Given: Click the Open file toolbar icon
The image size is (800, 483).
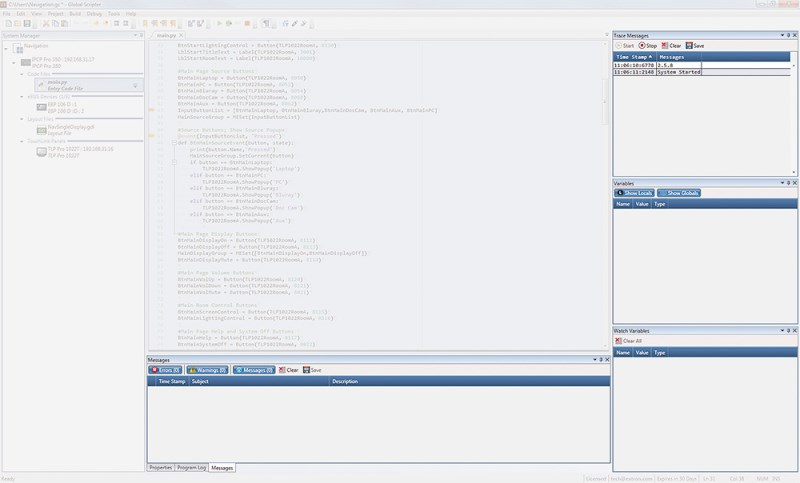Looking at the screenshot, I should point(17,23).
